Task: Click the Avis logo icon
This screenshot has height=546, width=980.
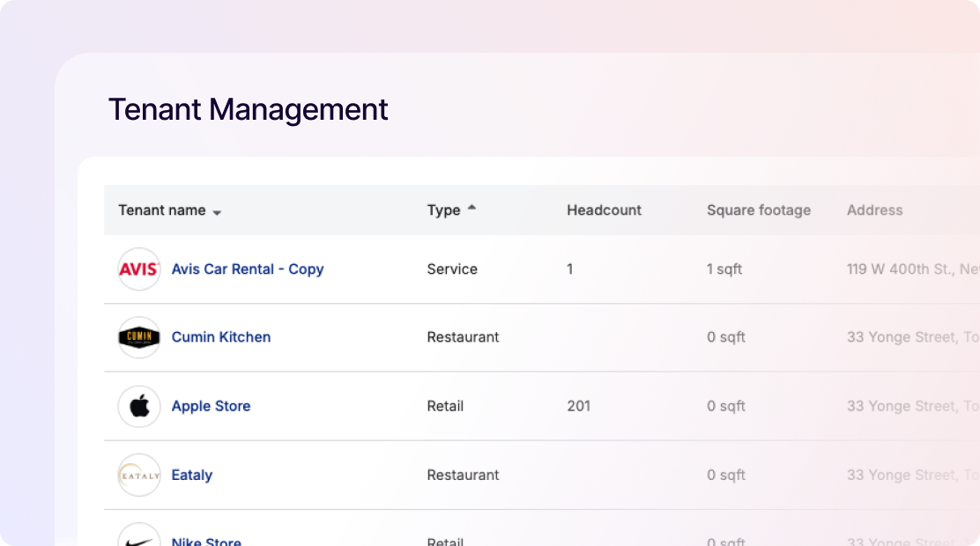Action: click(139, 269)
